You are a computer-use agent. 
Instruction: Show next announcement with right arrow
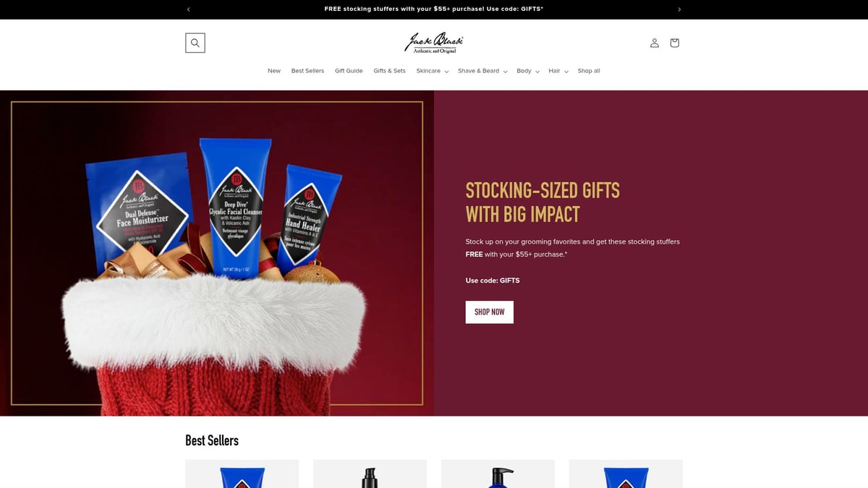(679, 9)
